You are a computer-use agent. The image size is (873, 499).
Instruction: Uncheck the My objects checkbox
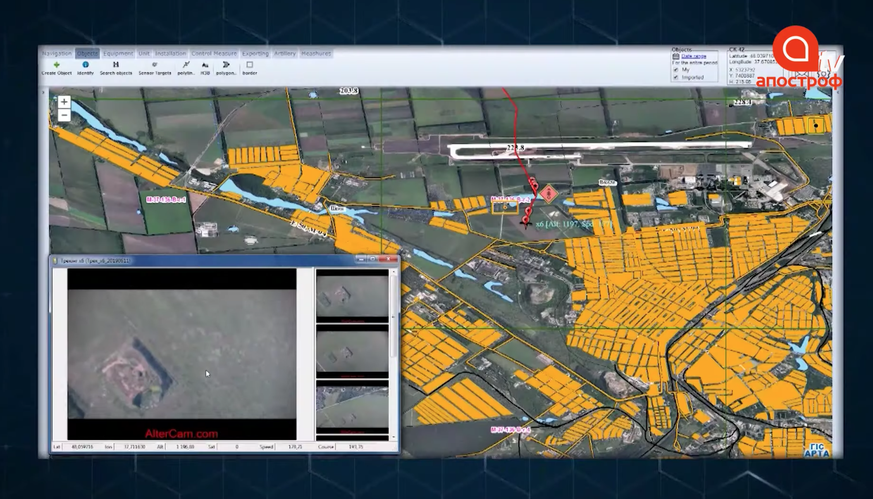point(676,70)
